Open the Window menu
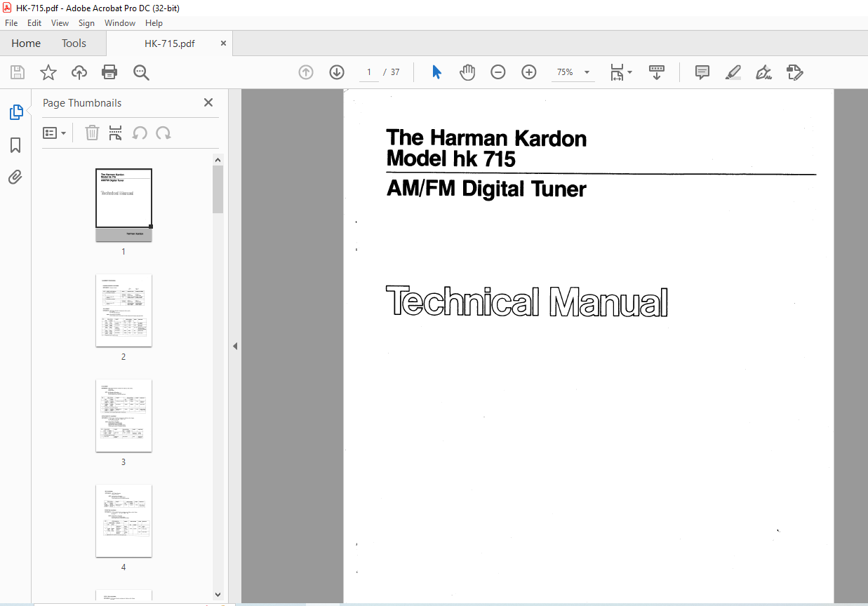The image size is (868, 606). [120, 23]
